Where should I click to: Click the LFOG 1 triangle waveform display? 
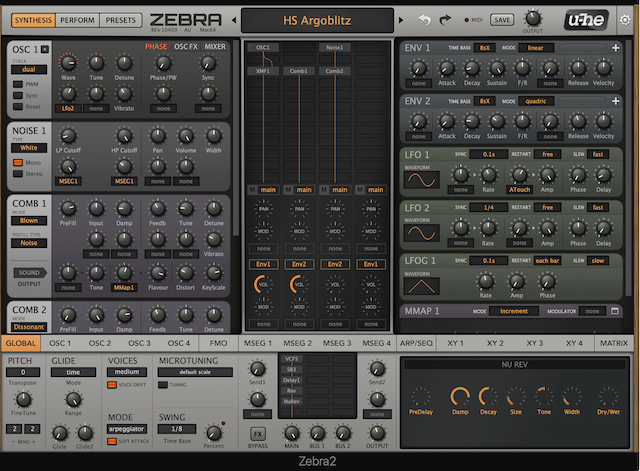pos(422,286)
